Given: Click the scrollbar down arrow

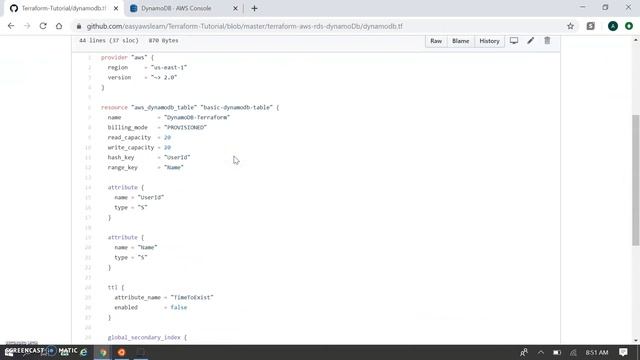Looking at the screenshot, I should [636, 340].
